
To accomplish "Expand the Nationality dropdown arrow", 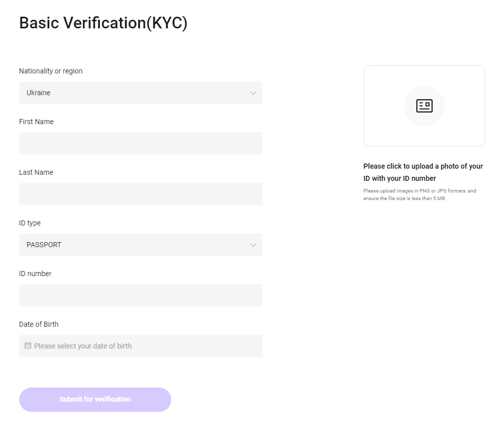I will click(x=253, y=93).
